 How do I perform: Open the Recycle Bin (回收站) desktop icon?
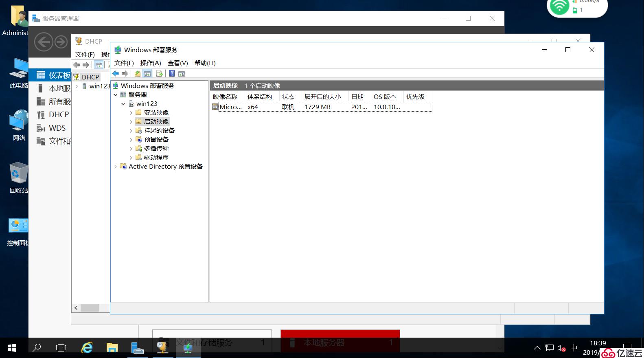pos(18,178)
